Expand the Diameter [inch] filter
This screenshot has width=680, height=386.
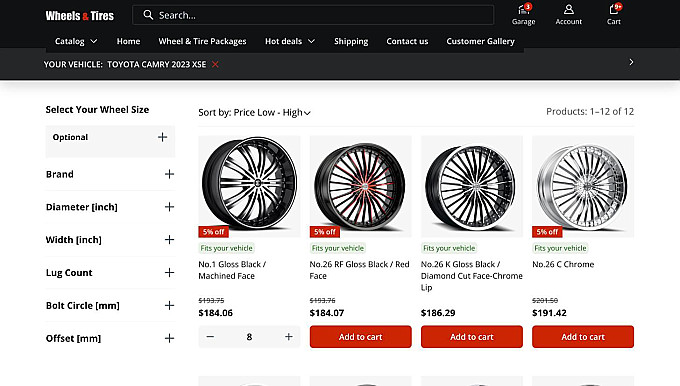(110, 207)
